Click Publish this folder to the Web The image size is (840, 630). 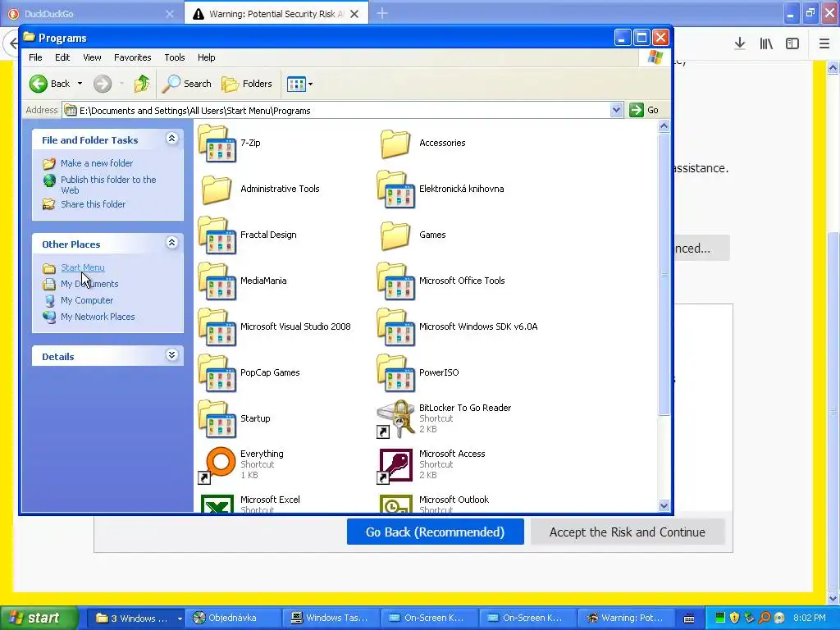[108, 185]
